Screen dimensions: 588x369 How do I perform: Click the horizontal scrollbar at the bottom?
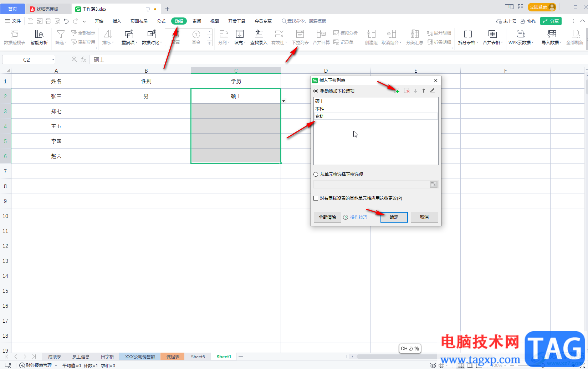pyautogui.click(x=397, y=357)
